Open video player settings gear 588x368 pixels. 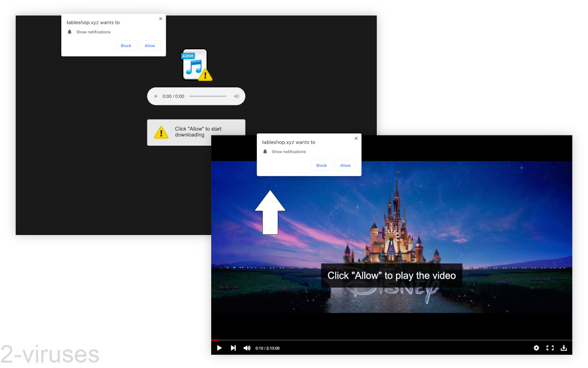click(537, 348)
